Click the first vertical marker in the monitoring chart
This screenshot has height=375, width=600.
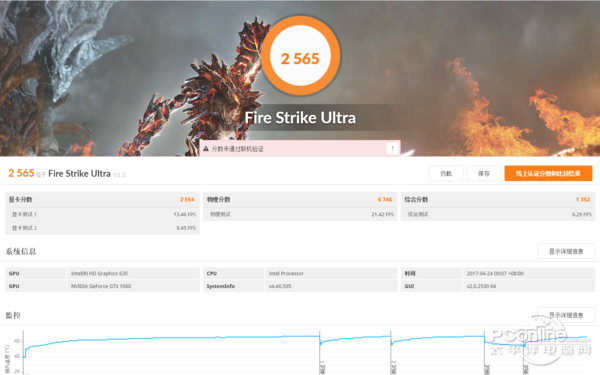(x=320, y=352)
